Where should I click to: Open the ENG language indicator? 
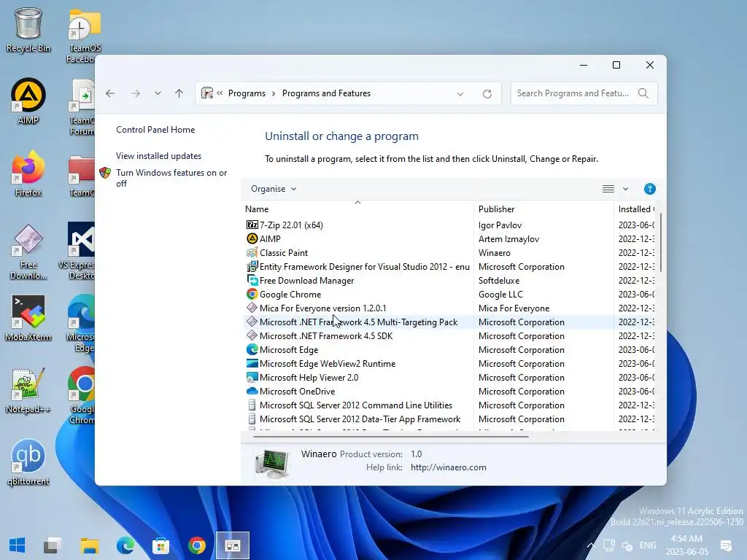tap(648, 545)
